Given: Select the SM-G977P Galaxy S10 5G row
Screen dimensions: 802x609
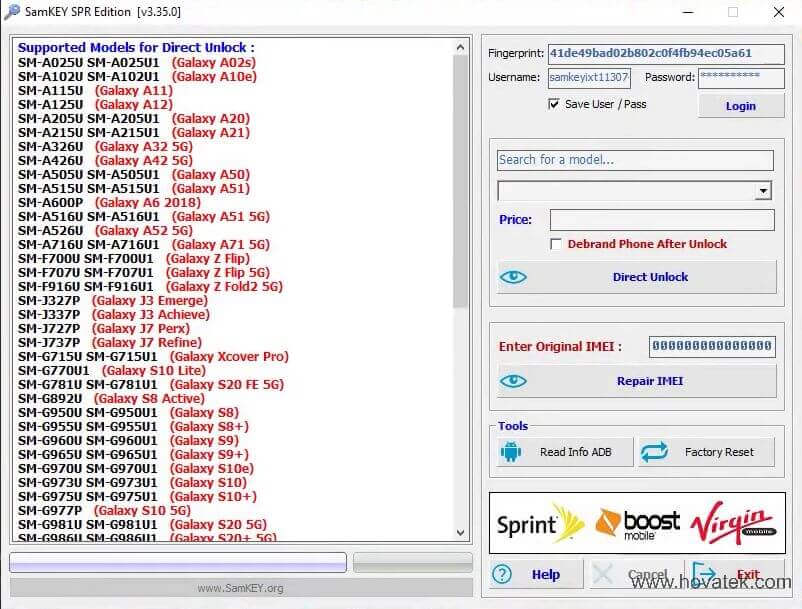Looking at the screenshot, I should (104, 511).
